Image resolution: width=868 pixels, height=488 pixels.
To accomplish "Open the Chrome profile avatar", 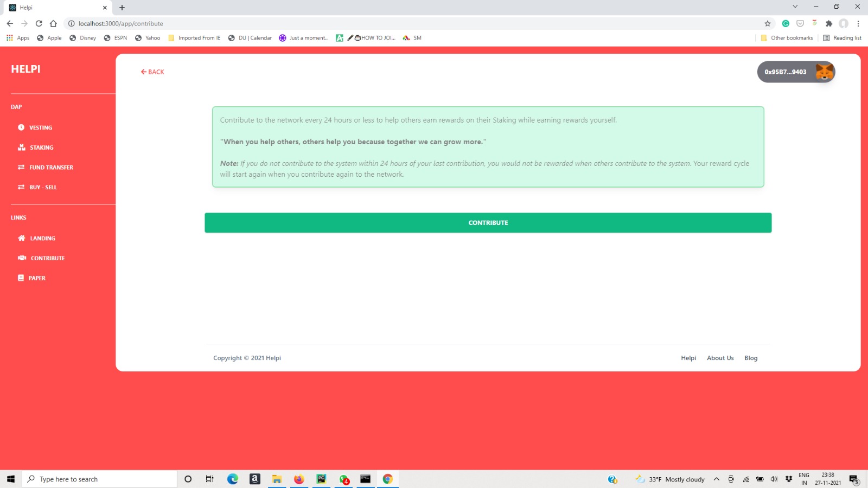I will (x=844, y=23).
